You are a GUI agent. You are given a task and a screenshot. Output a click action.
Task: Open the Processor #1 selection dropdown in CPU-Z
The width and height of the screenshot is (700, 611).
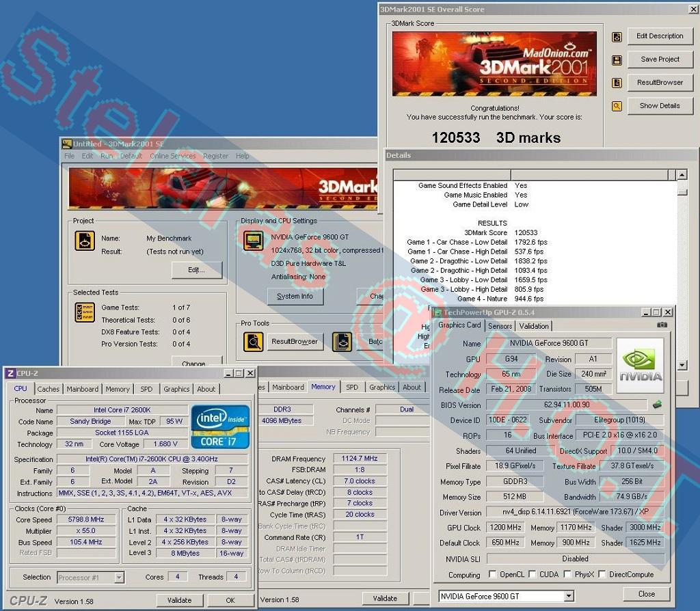[x=119, y=578]
